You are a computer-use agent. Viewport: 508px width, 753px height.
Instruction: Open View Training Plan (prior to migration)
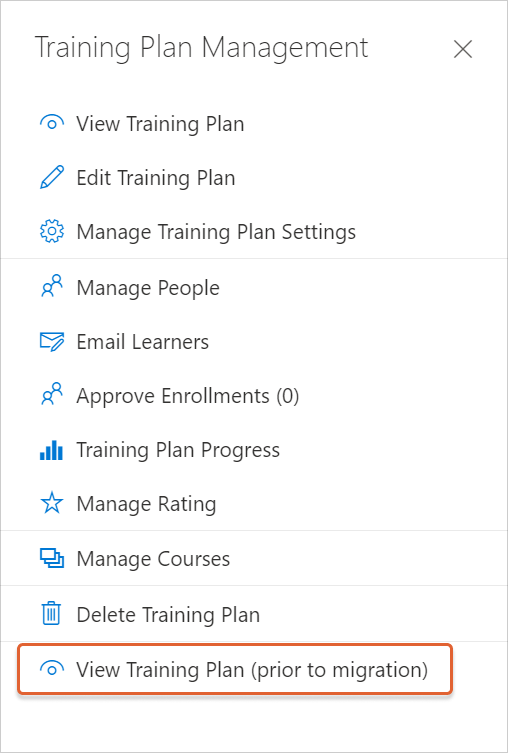(235, 669)
